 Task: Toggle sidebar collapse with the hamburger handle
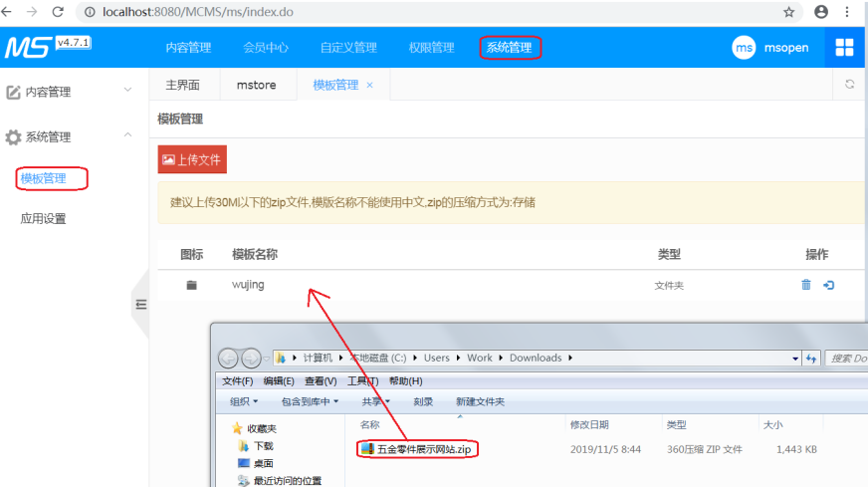click(141, 304)
